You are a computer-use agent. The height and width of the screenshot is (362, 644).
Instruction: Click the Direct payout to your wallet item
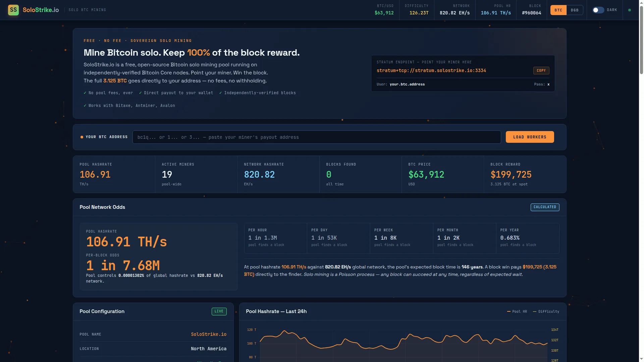point(176,93)
